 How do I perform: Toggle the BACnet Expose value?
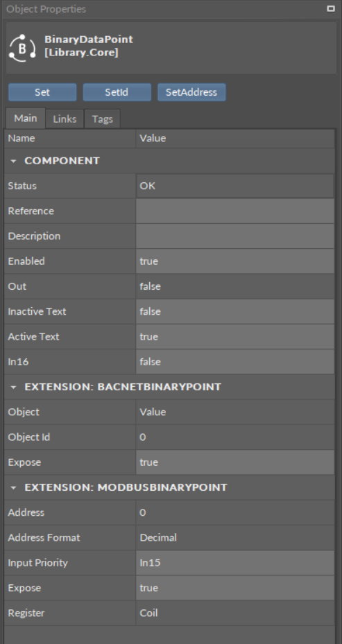point(235,462)
